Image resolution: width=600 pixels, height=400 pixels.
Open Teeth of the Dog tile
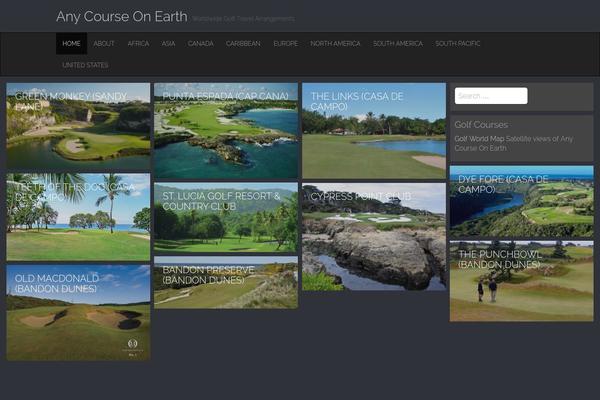78,217
